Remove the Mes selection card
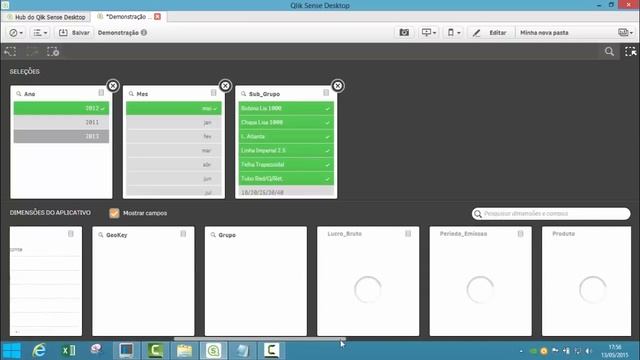Viewport: 640px width, 360px height. pyautogui.click(x=225, y=86)
